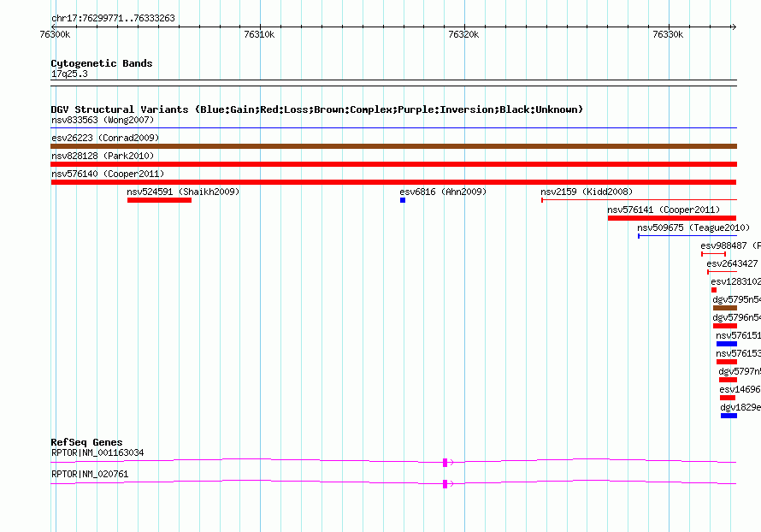
Task: Click the right arrowhead of the ruler
Action: pyautogui.click(x=734, y=27)
